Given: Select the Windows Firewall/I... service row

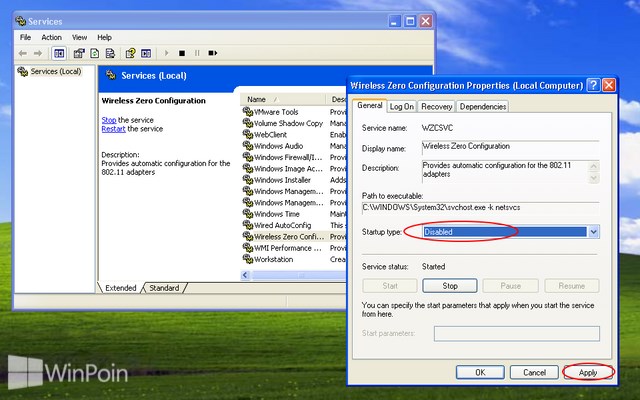Looking at the screenshot, I should pyautogui.click(x=294, y=157).
